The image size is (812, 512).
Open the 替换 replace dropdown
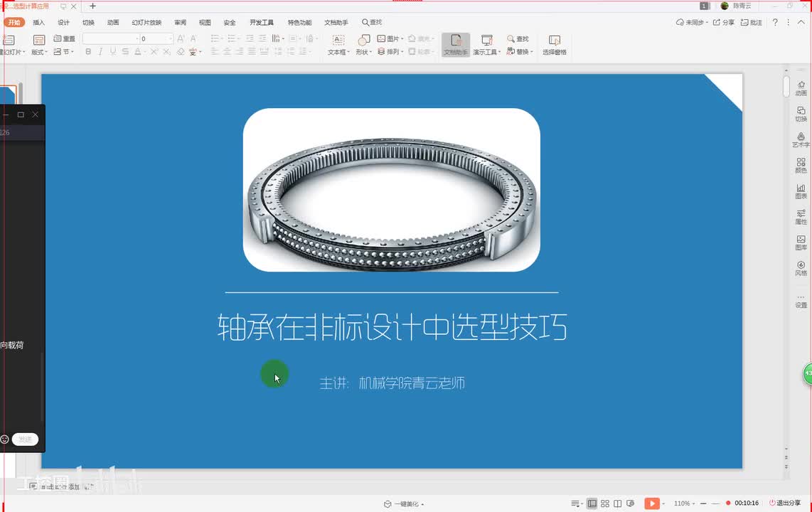tap(519, 52)
